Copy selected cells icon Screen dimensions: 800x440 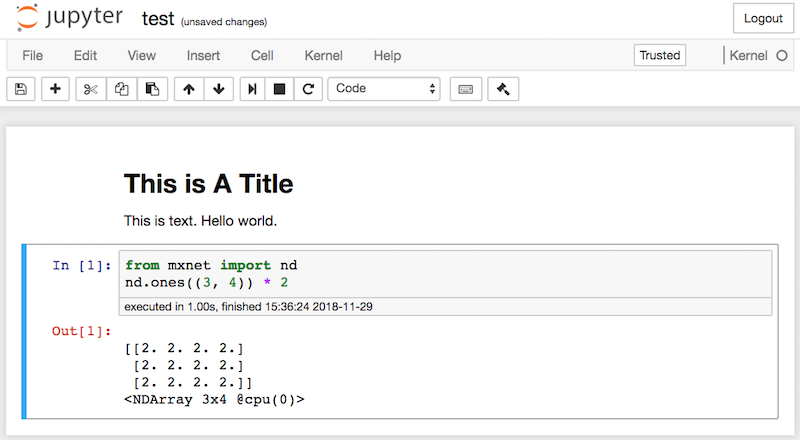[x=121, y=89]
